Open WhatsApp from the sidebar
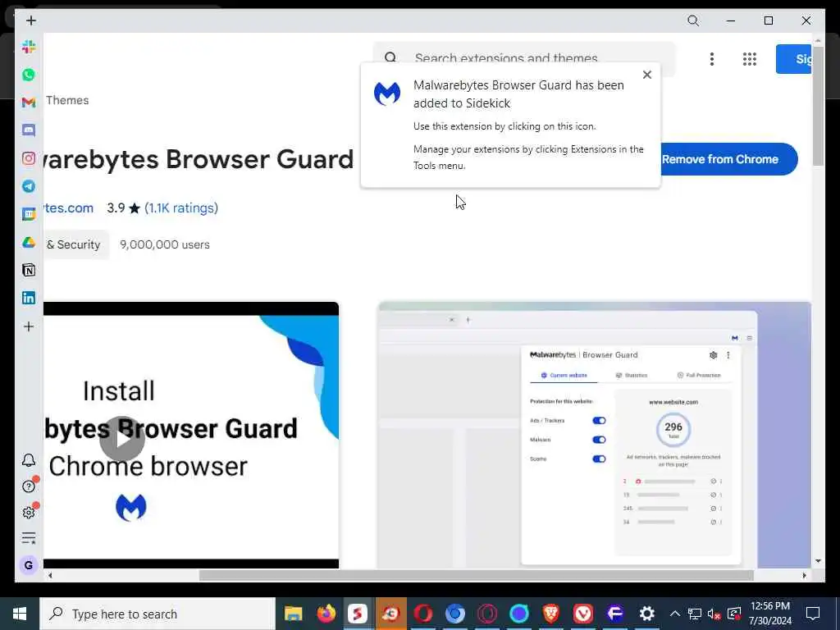The image size is (840, 630). point(29,75)
